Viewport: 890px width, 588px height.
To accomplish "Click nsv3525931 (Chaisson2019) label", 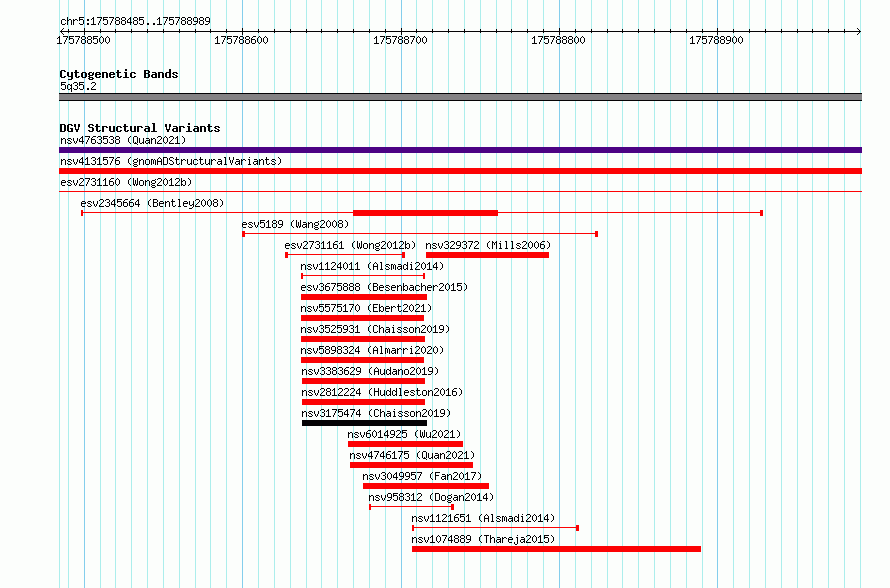I will tap(375, 329).
